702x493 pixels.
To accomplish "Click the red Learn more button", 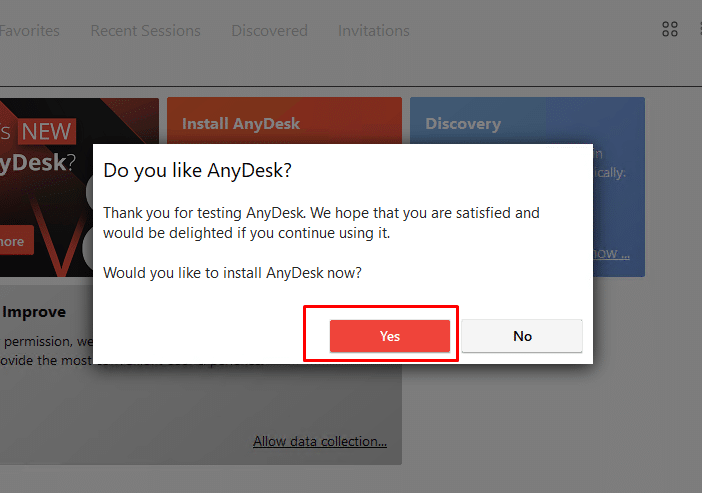I will click(x=16, y=240).
